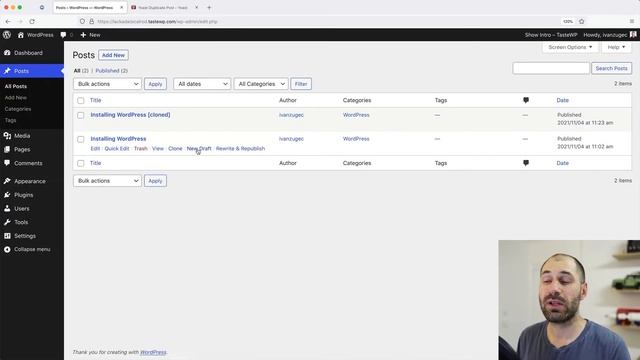Click the View row action
The height and width of the screenshot is (360, 640).
tap(158, 149)
